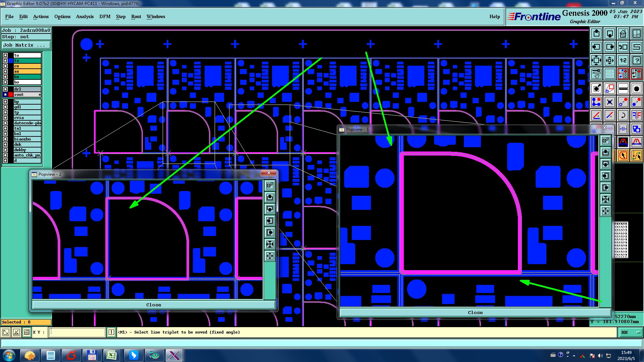
Task: Toggle the 'cs' layer checkbox
Action: [x=5, y=66]
